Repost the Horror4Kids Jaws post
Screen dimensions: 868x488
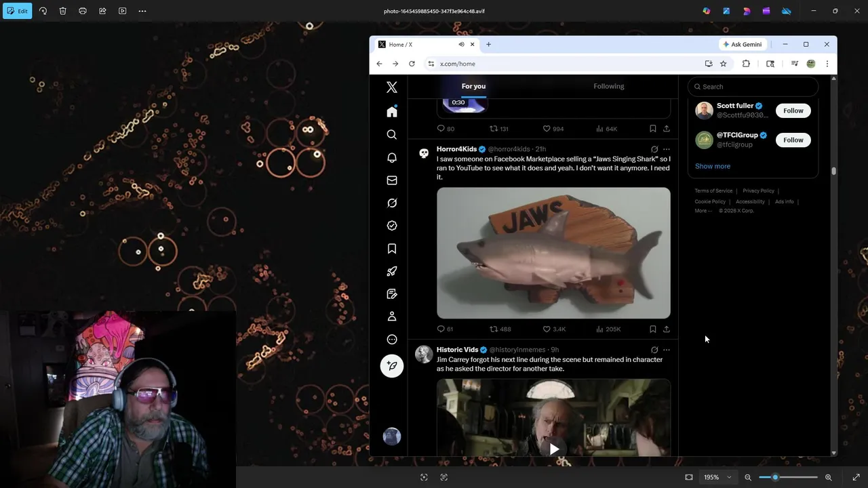coord(500,329)
